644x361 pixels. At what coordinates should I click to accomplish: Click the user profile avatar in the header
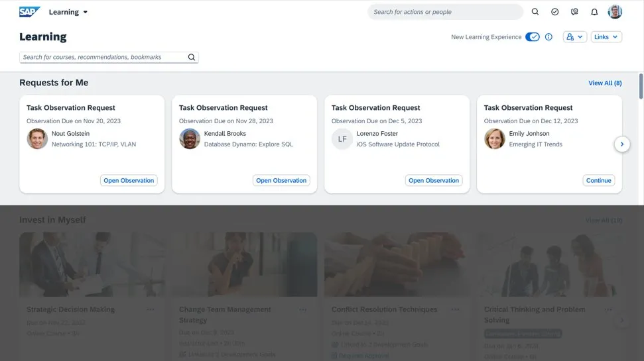tap(615, 12)
